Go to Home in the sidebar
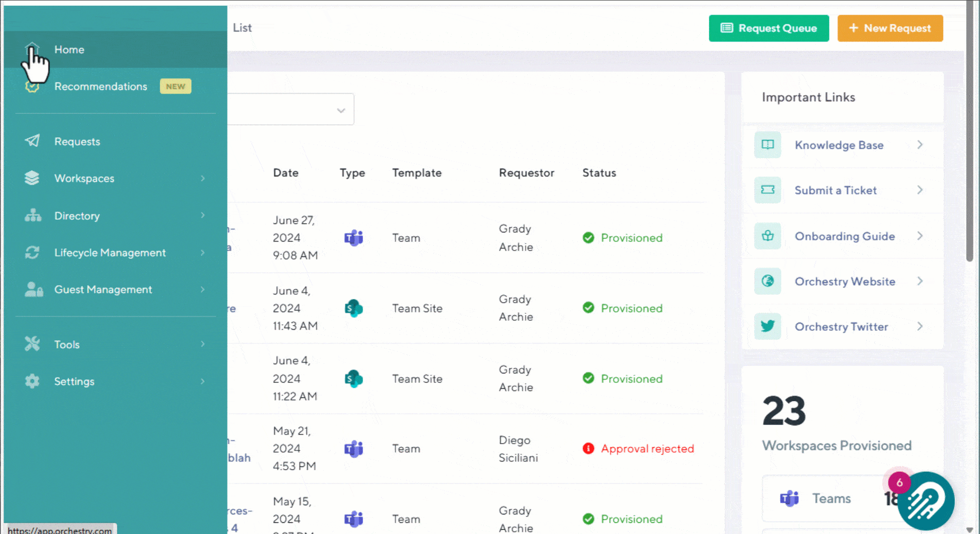Screen dimensions: 980x534 pyautogui.click(x=69, y=49)
